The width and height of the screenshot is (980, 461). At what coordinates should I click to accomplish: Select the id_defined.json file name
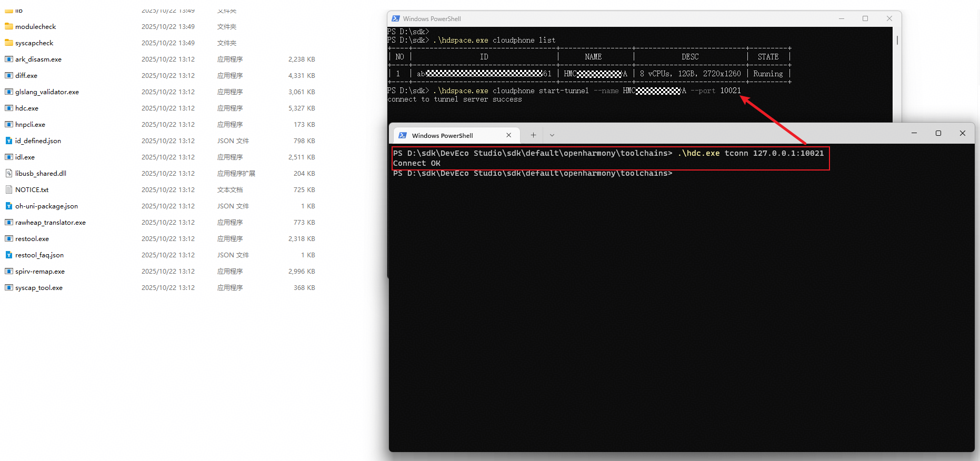pyautogui.click(x=38, y=141)
